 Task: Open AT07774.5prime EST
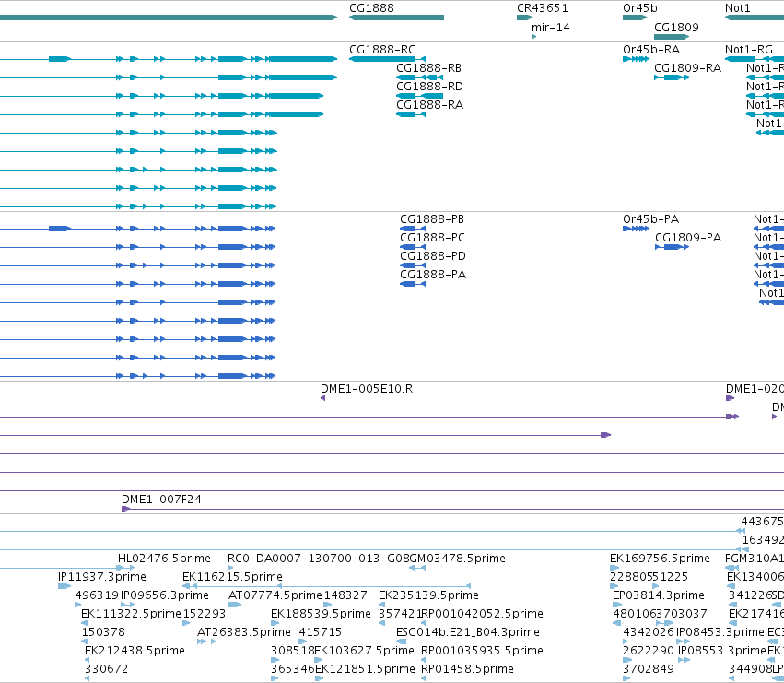(x=275, y=595)
